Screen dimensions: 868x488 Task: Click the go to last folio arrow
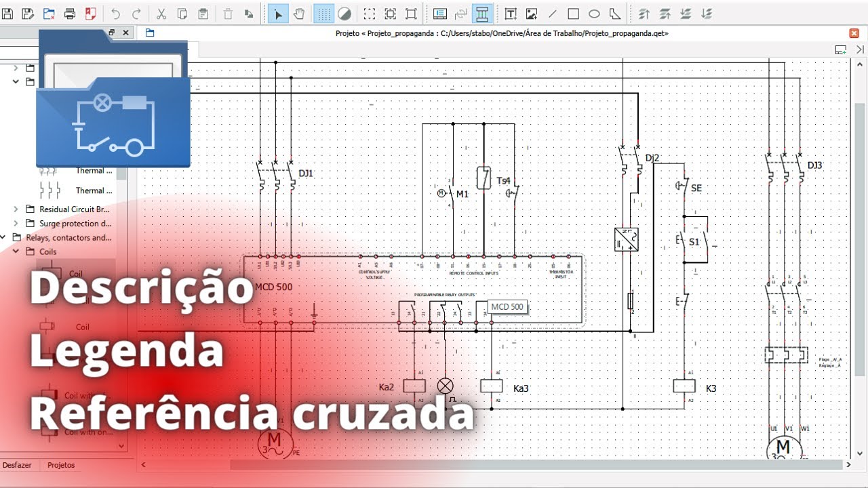click(x=860, y=49)
